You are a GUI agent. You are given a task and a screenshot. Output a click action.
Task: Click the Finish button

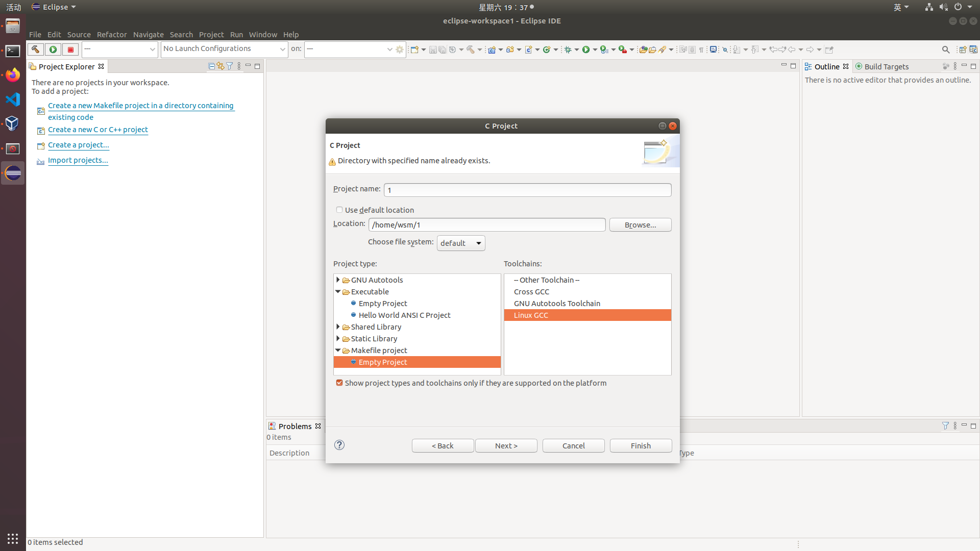tap(641, 445)
